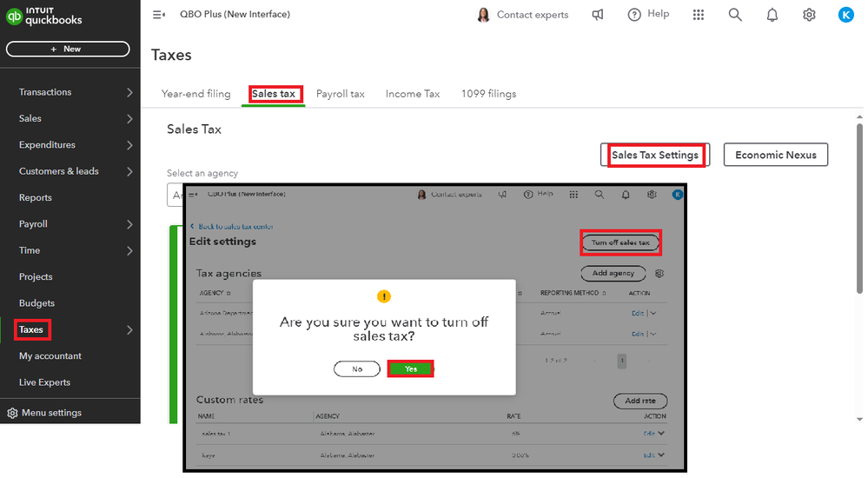Click the gear icon in embedded screenshot header

point(653,195)
